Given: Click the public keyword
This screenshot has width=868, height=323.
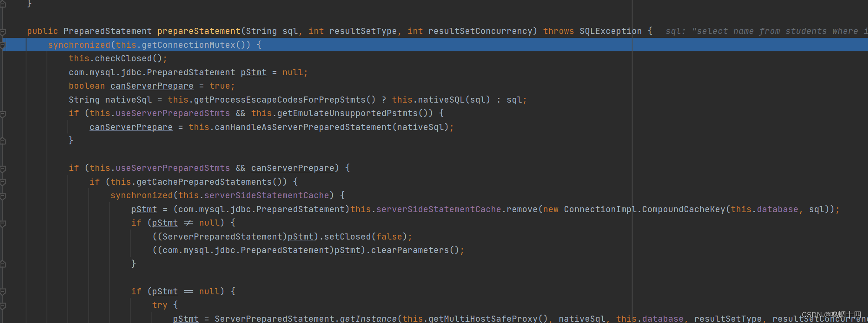Looking at the screenshot, I should 42,31.
